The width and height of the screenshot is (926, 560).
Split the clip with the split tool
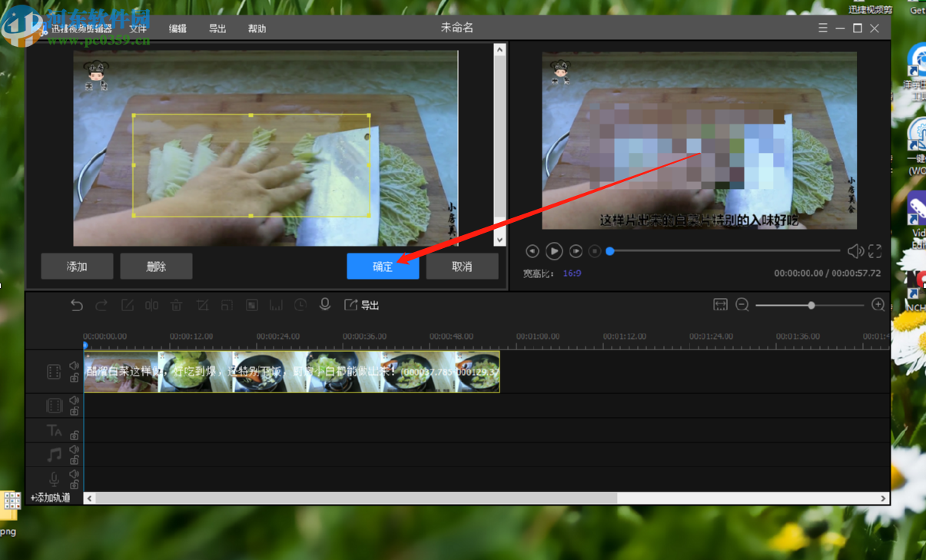click(x=152, y=305)
